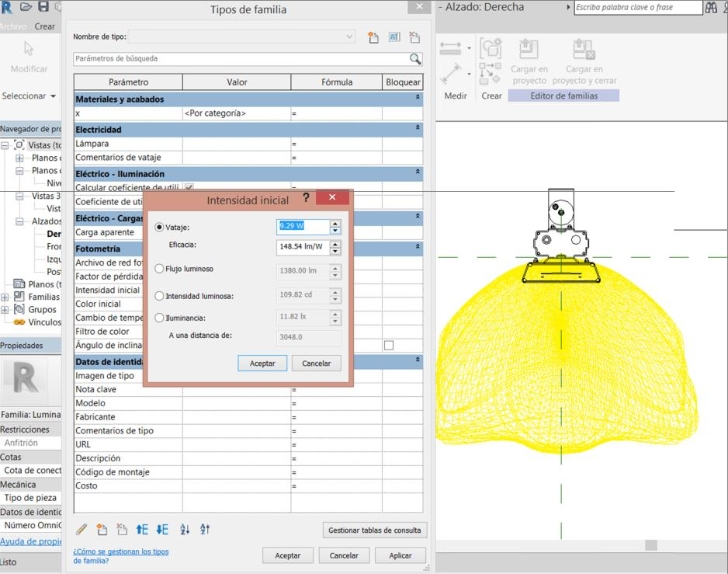Click the Eficacia value spinner
The width and height of the screenshot is (728, 574).
coord(335,248)
